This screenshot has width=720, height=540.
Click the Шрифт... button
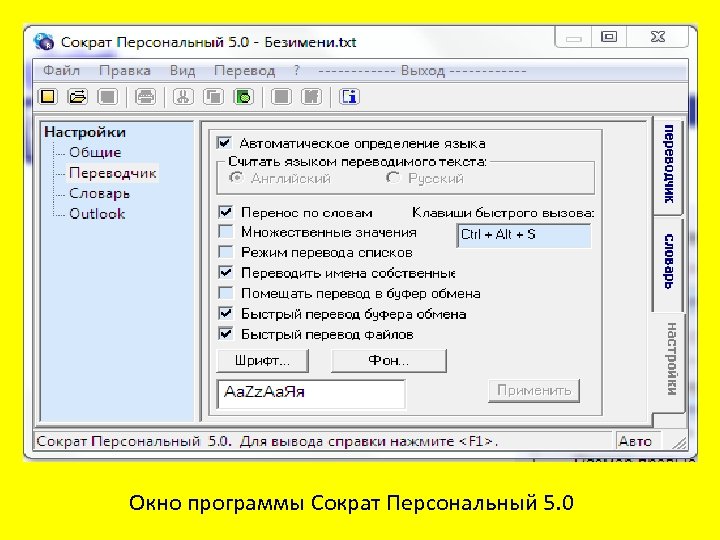tap(262, 361)
